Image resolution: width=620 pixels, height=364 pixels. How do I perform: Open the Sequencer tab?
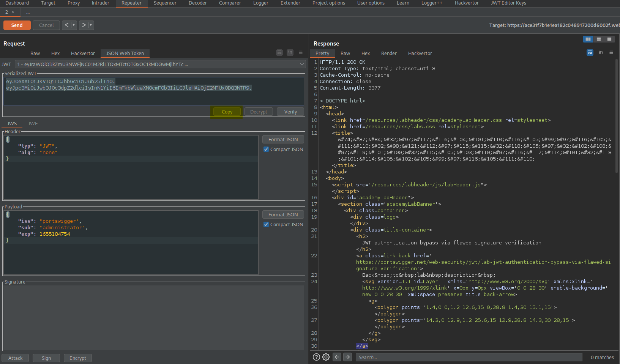click(165, 3)
